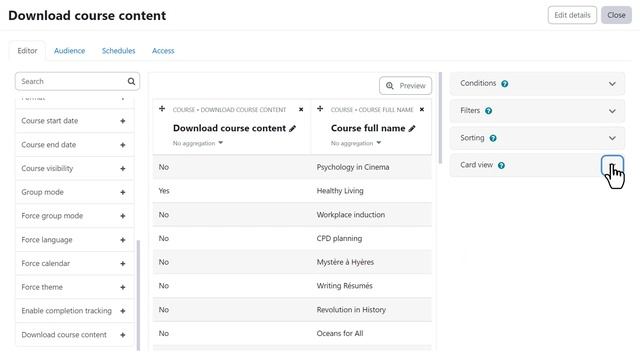The width and height of the screenshot is (640, 360).
Task: Switch to the Access tab
Action: (x=163, y=51)
